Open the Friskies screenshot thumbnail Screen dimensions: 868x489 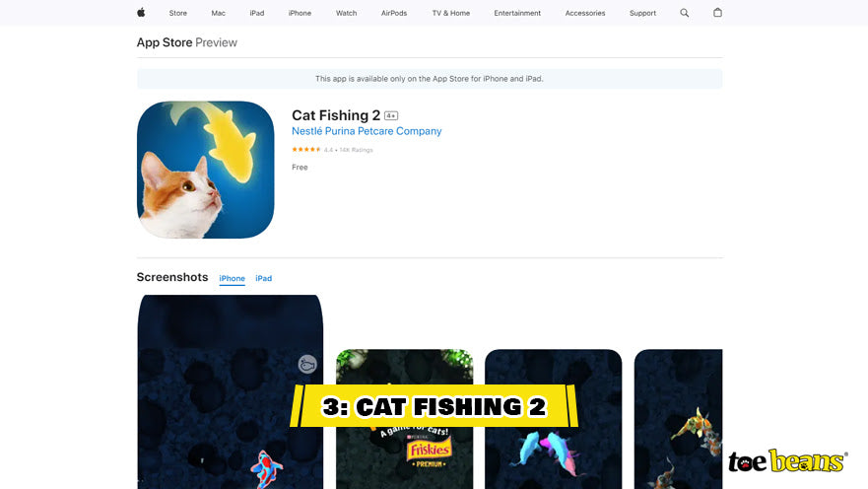[404, 419]
